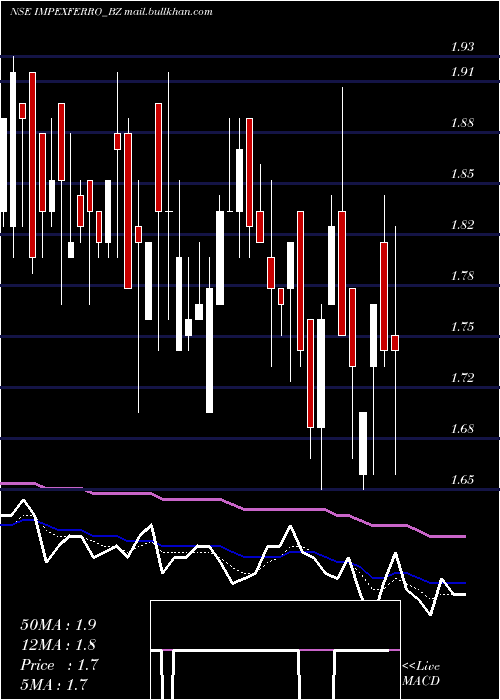Select the 1.65 price axis label
500x700 pixels.
[462, 480]
